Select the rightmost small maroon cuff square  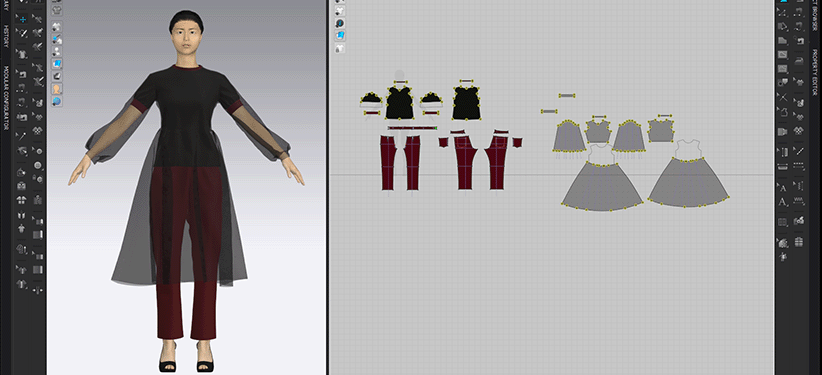click(x=517, y=142)
